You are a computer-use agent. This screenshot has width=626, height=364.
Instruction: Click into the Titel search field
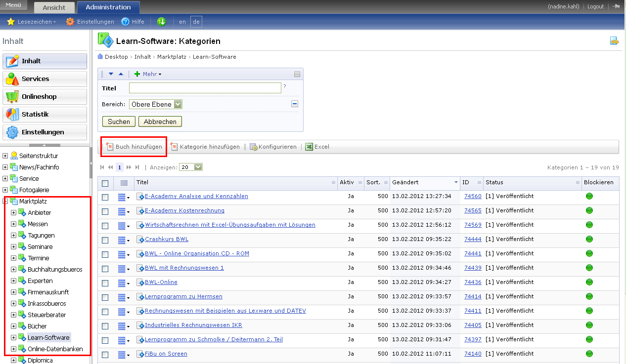pyautogui.click(x=205, y=88)
